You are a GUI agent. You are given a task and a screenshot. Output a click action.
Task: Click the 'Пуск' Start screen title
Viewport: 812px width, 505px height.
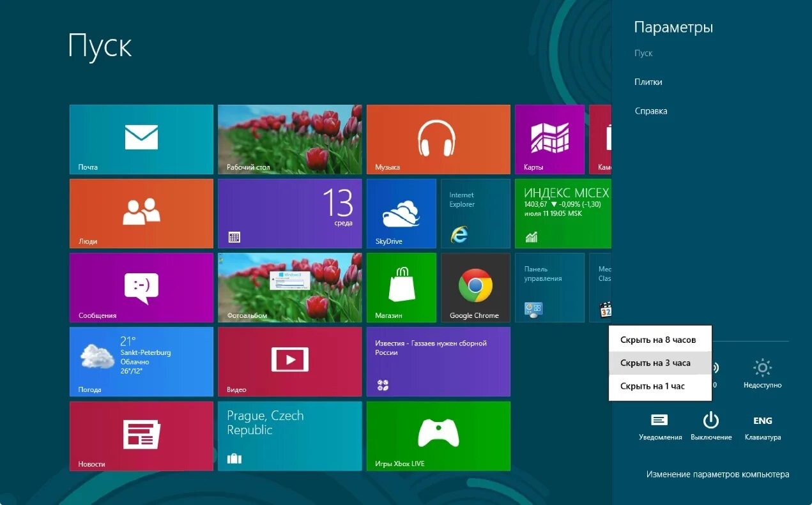[100, 46]
